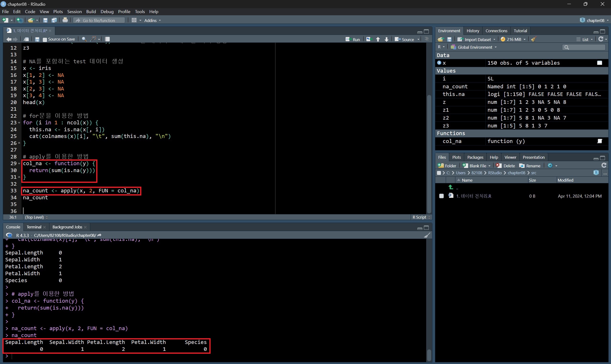
Task: Save all open documents icon
Action: pyautogui.click(x=54, y=20)
